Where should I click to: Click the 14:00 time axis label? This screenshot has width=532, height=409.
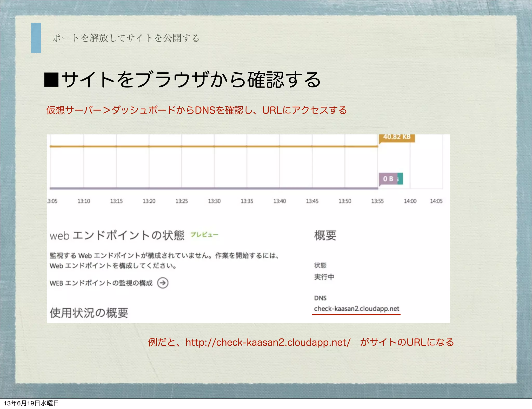[410, 201]
